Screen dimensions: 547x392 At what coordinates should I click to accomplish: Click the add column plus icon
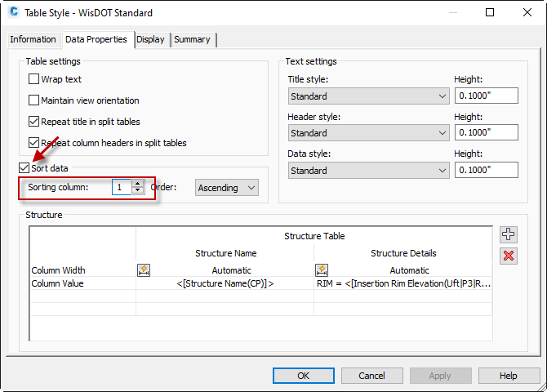[x=509, y=234]
